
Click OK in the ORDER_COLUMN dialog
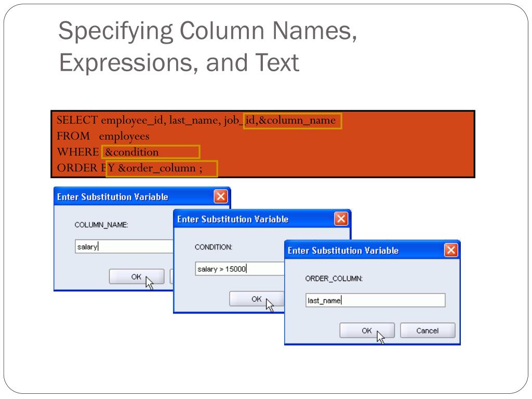point(367,330)
